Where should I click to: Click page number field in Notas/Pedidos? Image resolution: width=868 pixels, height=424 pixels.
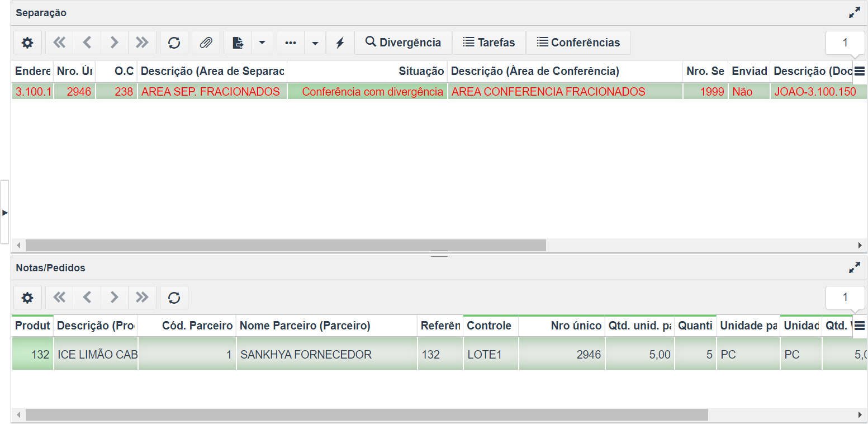(x=845, y=298)
